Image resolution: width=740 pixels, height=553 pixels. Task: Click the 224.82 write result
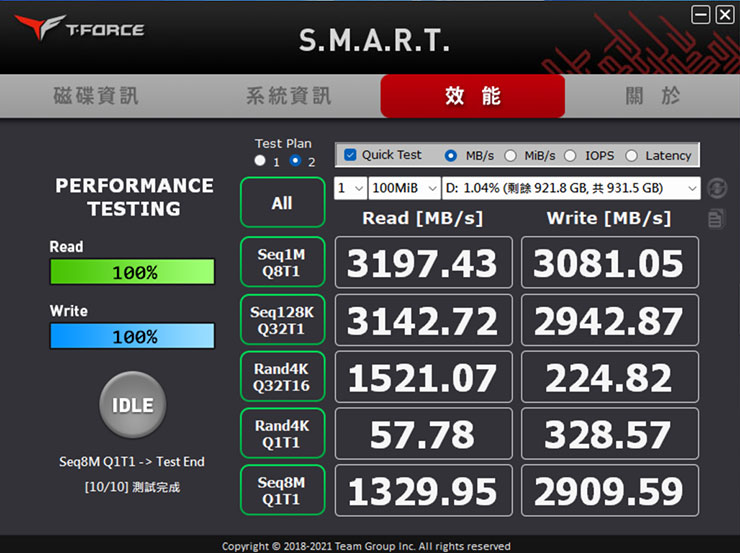pos(610,377)
